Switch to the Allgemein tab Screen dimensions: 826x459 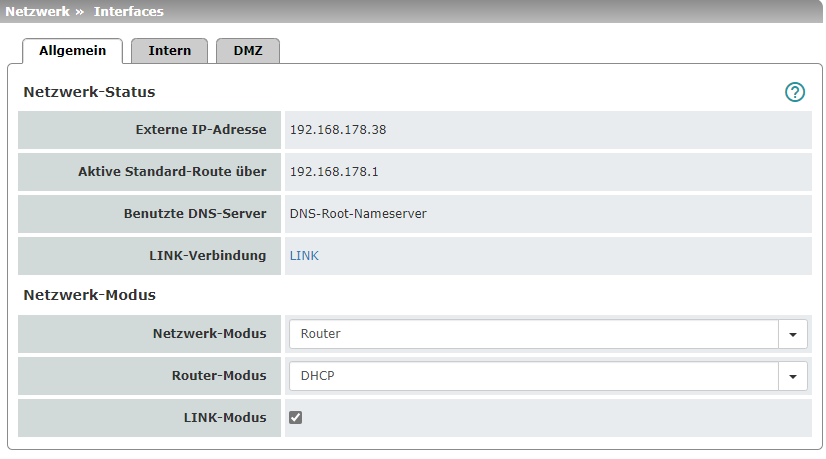(73, 51)
